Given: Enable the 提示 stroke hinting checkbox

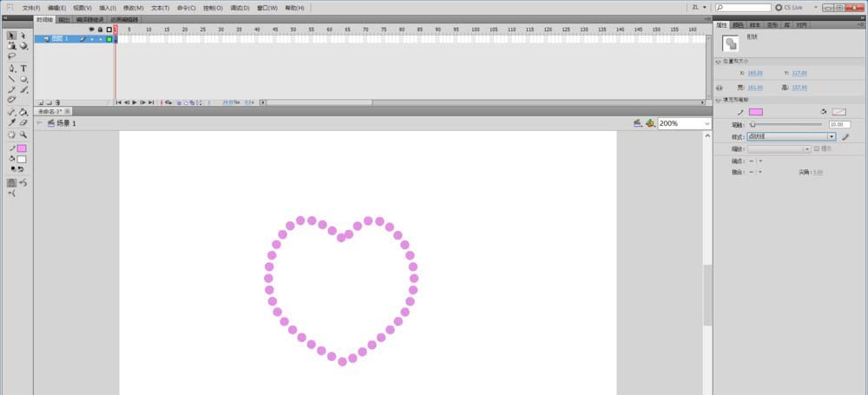Looking at the screenshot, I should tap(816, 148).
